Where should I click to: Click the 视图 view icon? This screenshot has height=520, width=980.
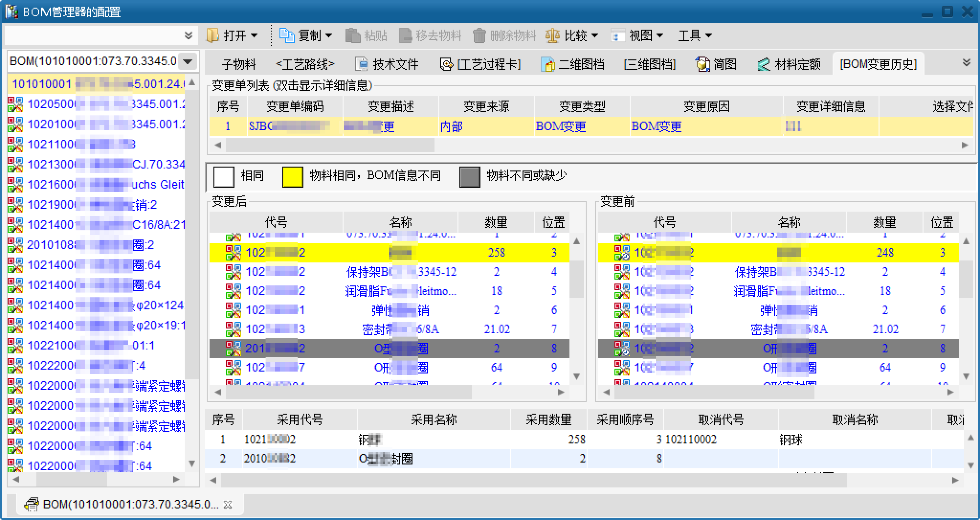click(618, 36)
